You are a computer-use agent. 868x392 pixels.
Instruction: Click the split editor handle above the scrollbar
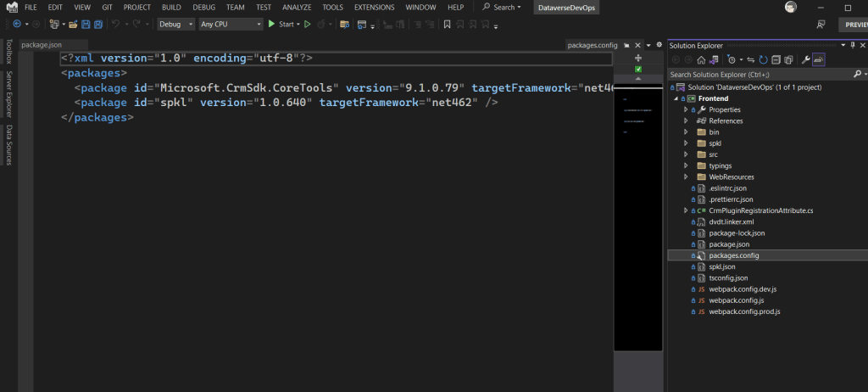[x=638, y=59]
